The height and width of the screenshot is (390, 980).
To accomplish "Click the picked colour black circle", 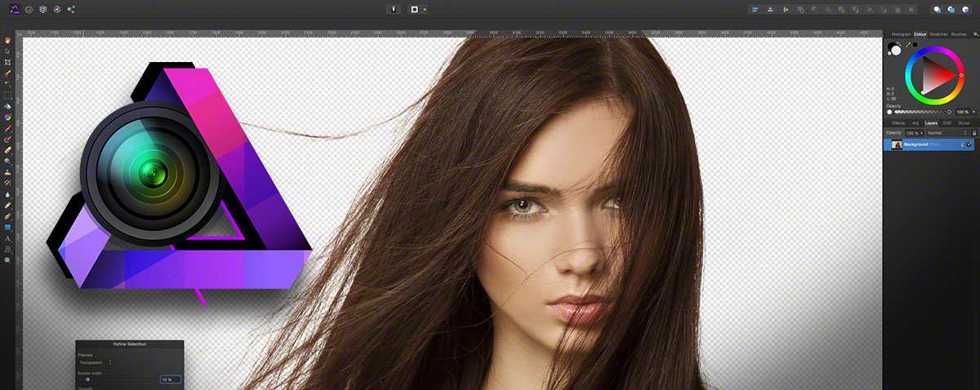I will pos(915,44).
